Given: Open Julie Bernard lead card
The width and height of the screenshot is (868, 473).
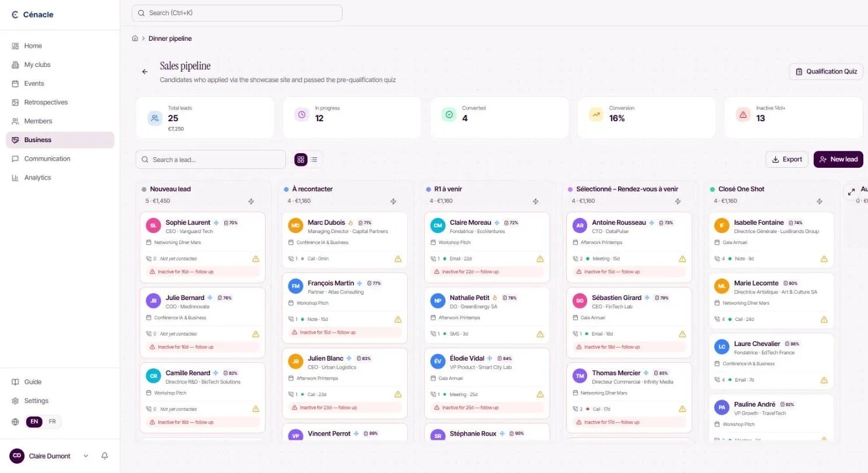Looking at the screenshot, I should [203, 323].
